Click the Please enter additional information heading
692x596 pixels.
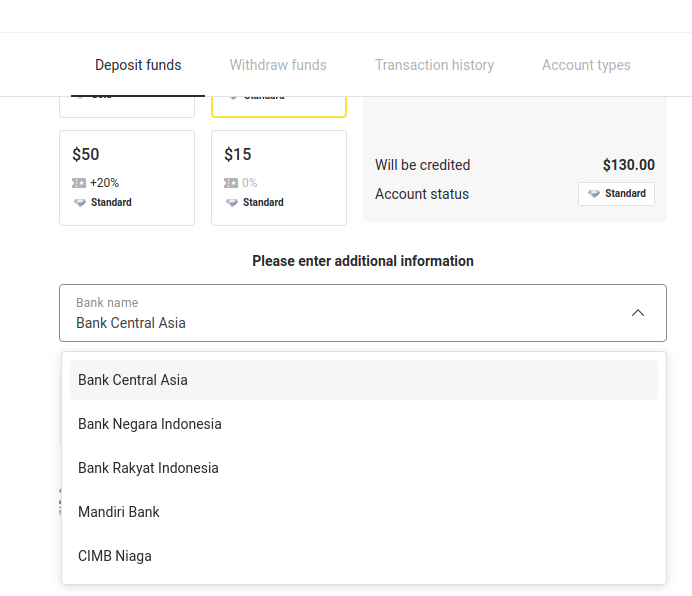pos(363,261)
